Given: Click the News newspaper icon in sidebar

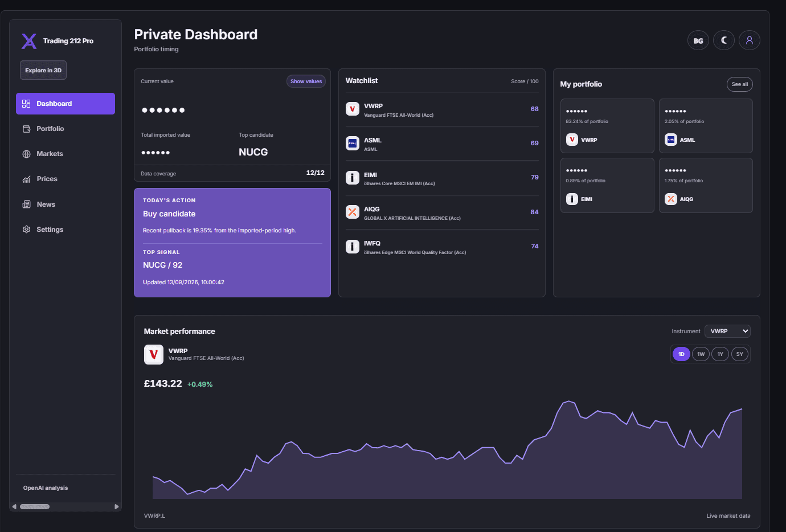Looking at the screenshot, I should pyautogui.click(x=26, y=204).
